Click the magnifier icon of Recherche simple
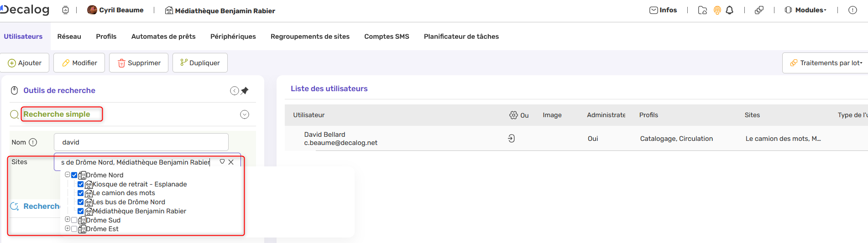868x243 pixels. click(15, 114)
